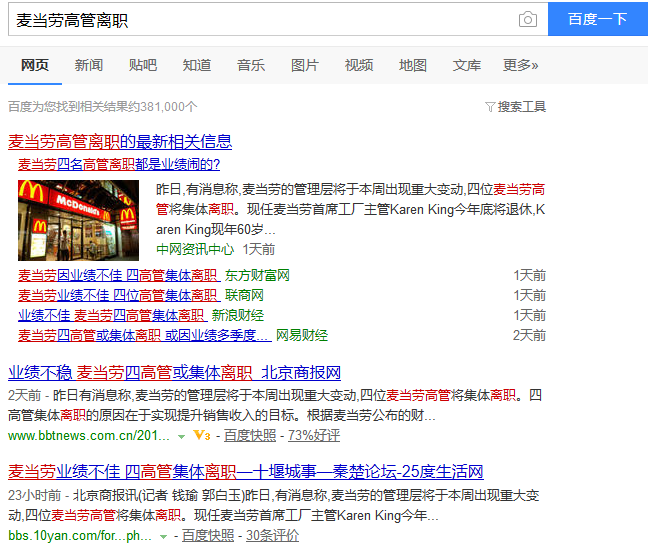
Task: Open 业绩不佳 麦当劳四高管集体离职 link
Action: click(x=112, y=315)
